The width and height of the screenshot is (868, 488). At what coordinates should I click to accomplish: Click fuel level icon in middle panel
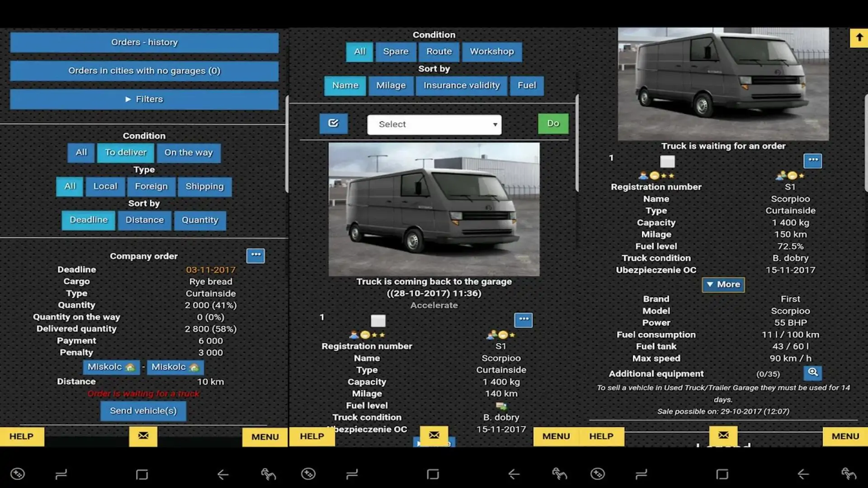tap(501, 406)
